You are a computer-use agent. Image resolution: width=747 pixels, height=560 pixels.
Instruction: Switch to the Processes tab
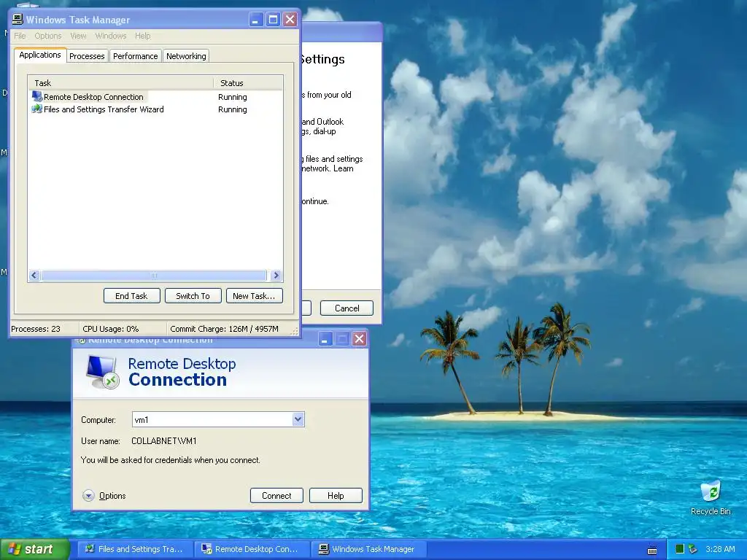[87, 55]
